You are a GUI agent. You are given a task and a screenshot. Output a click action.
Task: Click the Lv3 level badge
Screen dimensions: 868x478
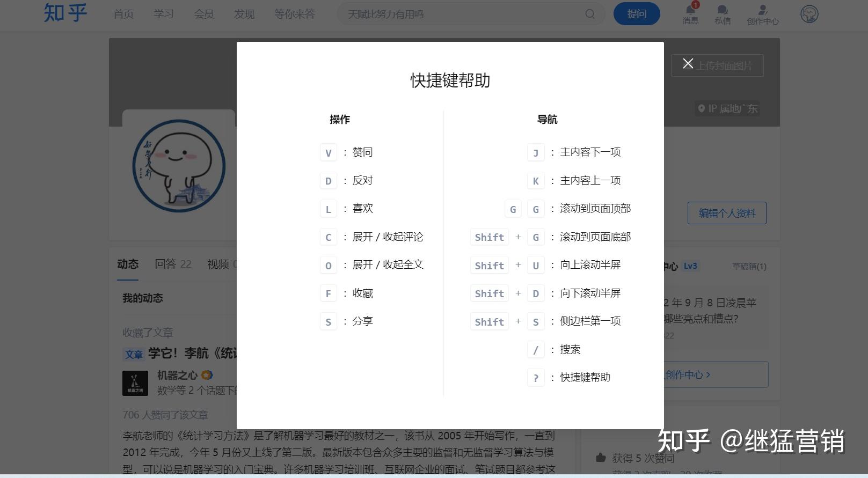coord(690,266)
